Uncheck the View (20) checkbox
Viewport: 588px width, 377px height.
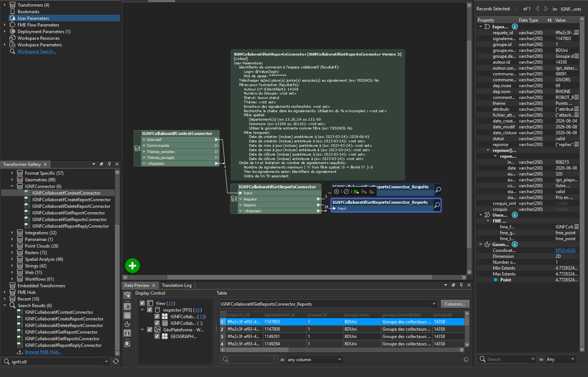(x=142, y=303)
